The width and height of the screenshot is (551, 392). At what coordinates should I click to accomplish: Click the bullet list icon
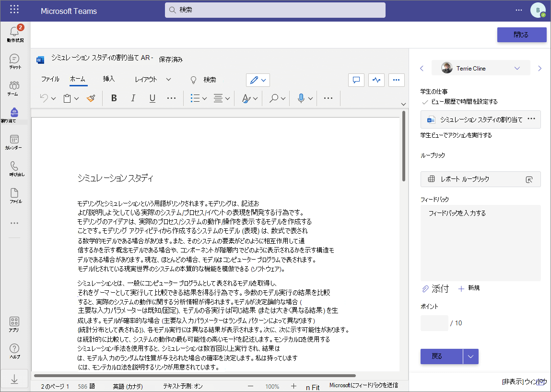(195, 98)
